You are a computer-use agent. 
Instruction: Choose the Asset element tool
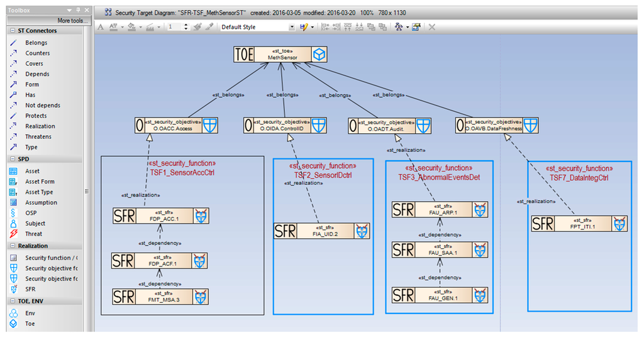coord(32,171)
